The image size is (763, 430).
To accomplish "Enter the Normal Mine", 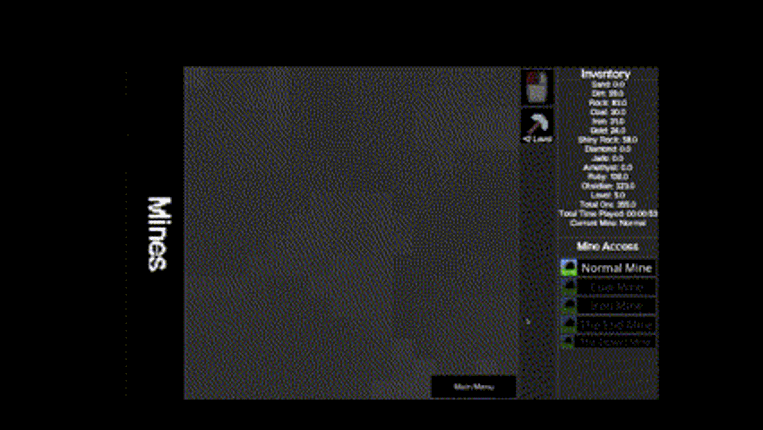I will coord(616,268).
